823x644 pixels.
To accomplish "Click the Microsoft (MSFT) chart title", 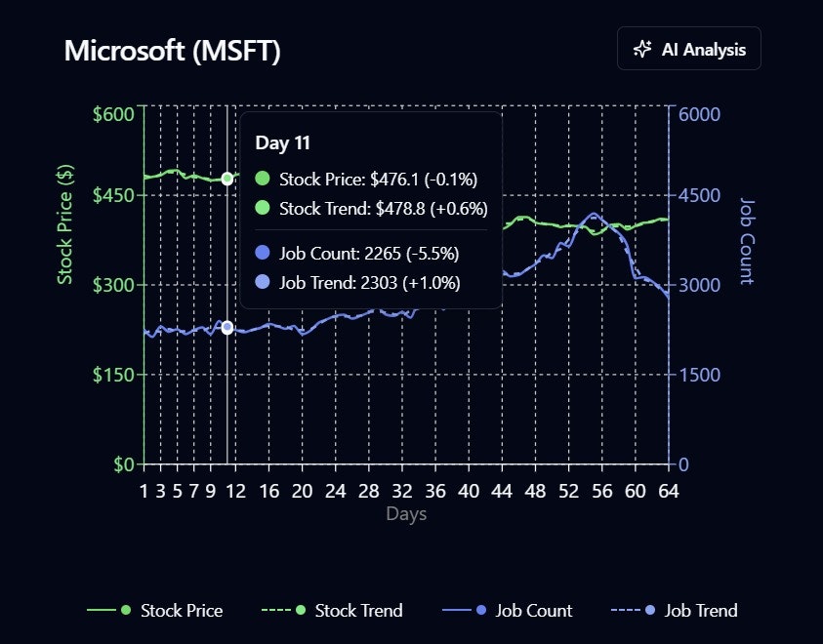I will pos(174,51).
